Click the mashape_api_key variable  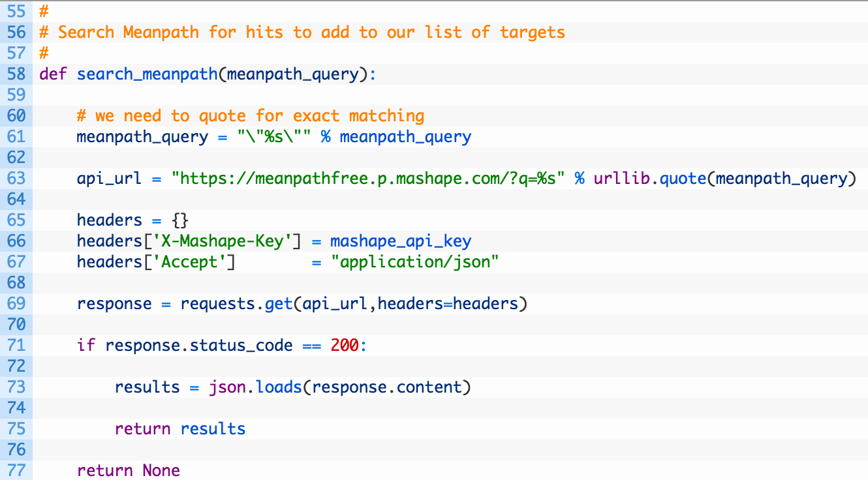401,241
